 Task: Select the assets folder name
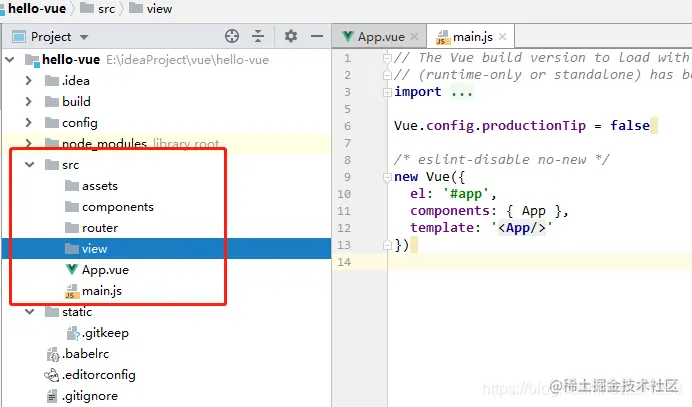(100, 186)
